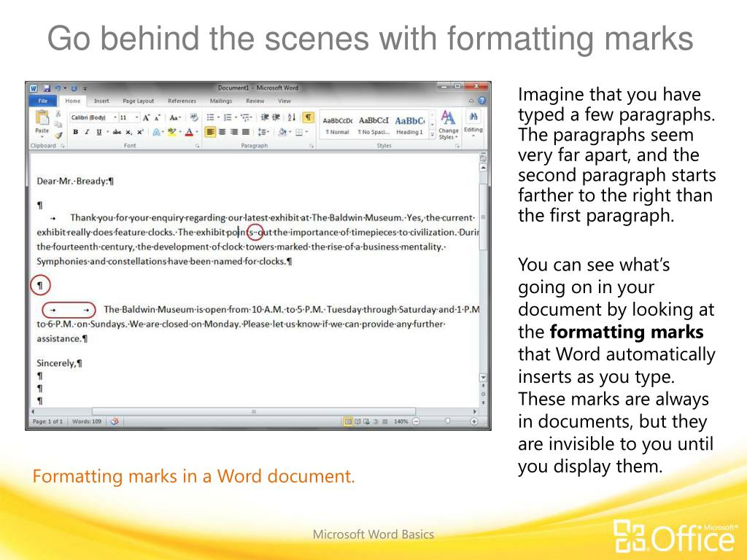This screenshot has height=560, width=747.
Task: Click the Decrease Indent icon
Action: tap(265, 117)
